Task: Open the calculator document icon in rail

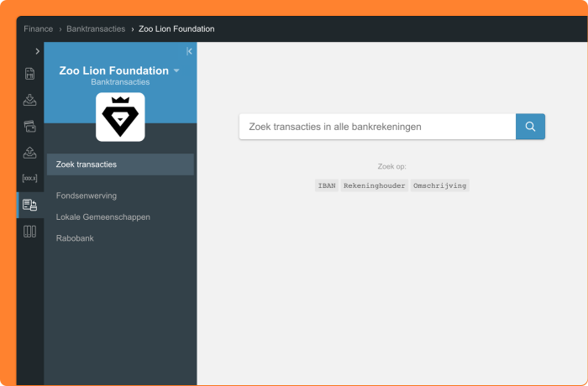Action: click(x=29, y=74)
